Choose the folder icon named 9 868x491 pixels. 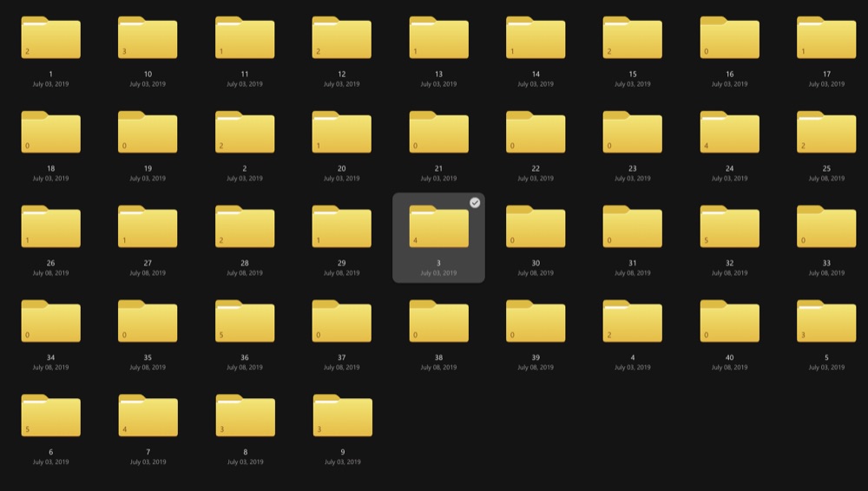[343, 416]
